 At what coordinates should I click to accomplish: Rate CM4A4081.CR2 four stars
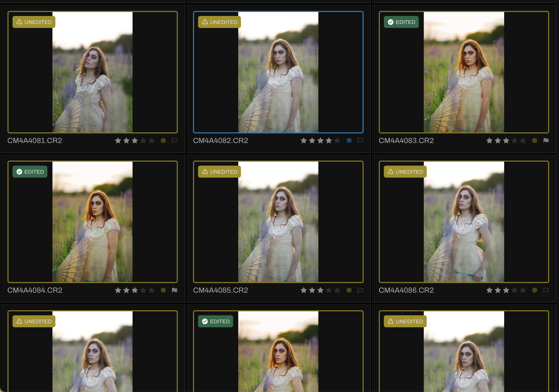tap(143, 141)
